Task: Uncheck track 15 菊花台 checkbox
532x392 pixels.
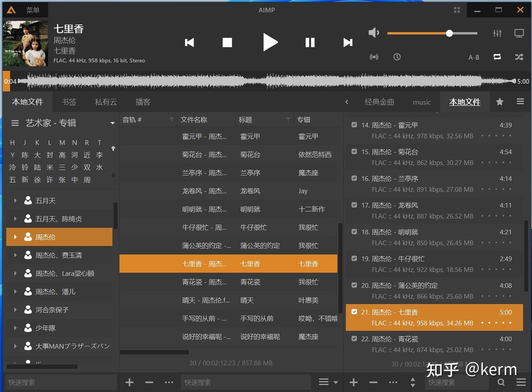Action: point(354,151)
